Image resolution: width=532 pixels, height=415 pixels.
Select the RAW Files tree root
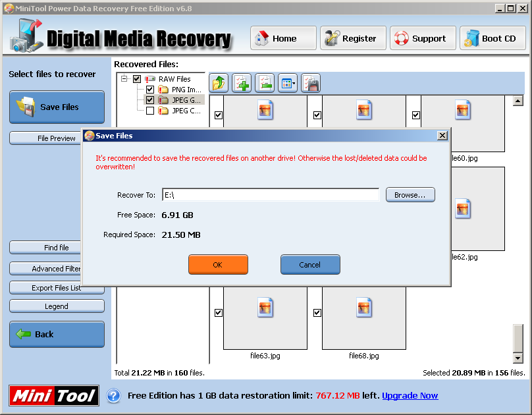pos(174,79)
